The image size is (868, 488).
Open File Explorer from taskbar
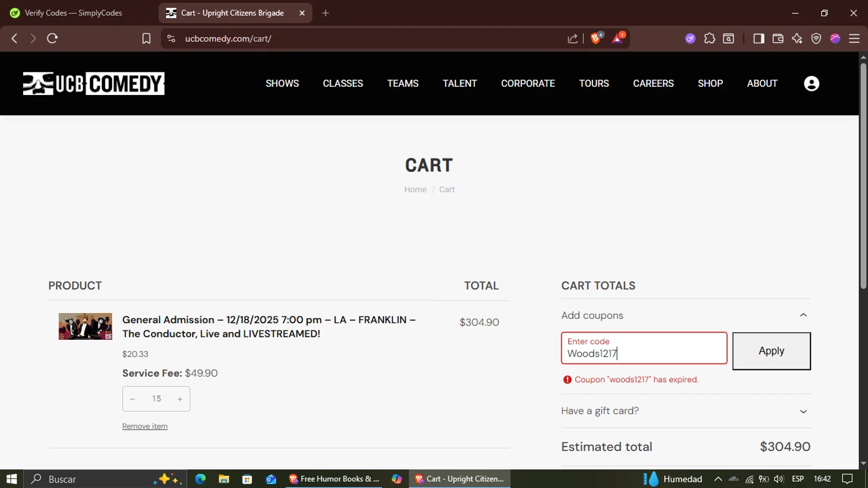(224, 479)
